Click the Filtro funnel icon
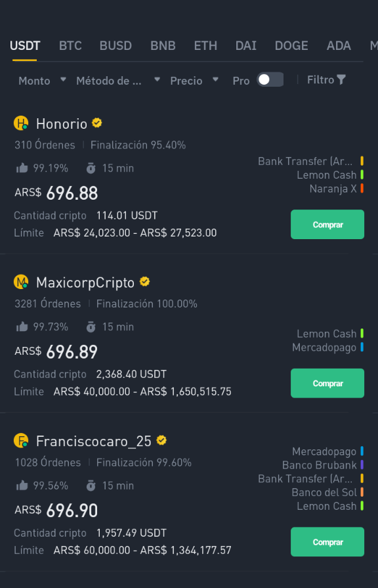The width and height of the screenshot is (378, 588). (x=341, y=79)
